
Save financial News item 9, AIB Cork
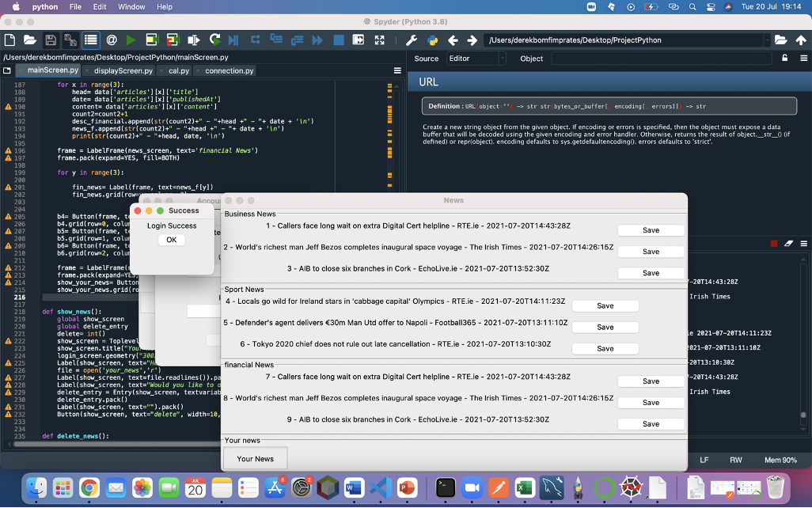click(651, 423)
